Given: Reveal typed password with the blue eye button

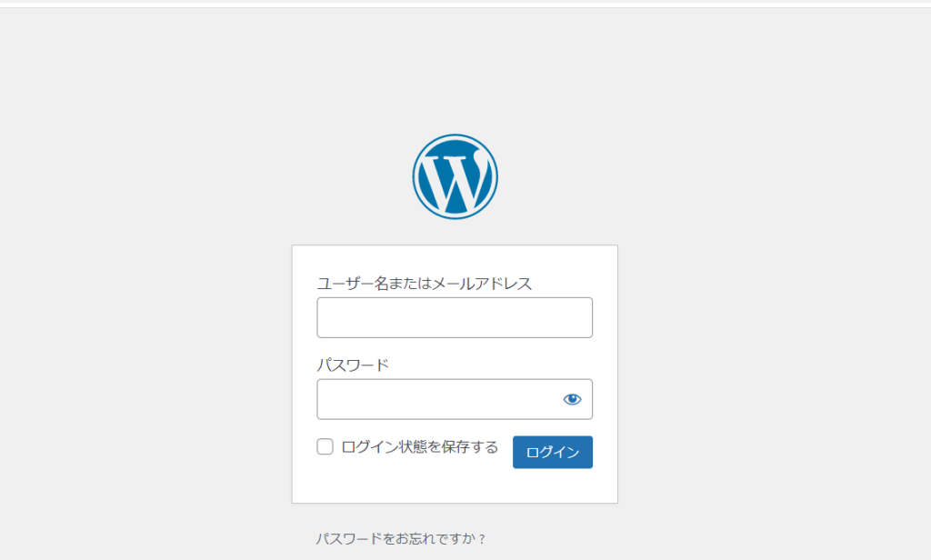Looking at the screenshot, I should coord(572,399).
